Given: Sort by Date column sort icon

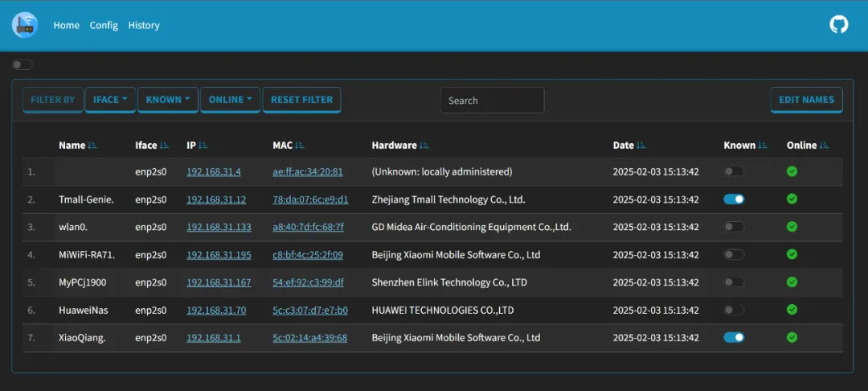Looking at the screenshot, I should 642,146.
